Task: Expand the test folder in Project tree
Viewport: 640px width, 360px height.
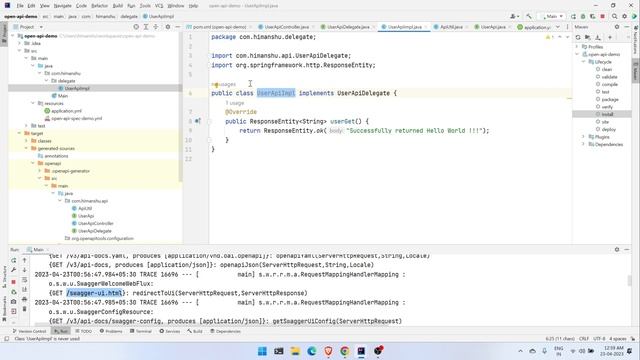Action: 27,126
